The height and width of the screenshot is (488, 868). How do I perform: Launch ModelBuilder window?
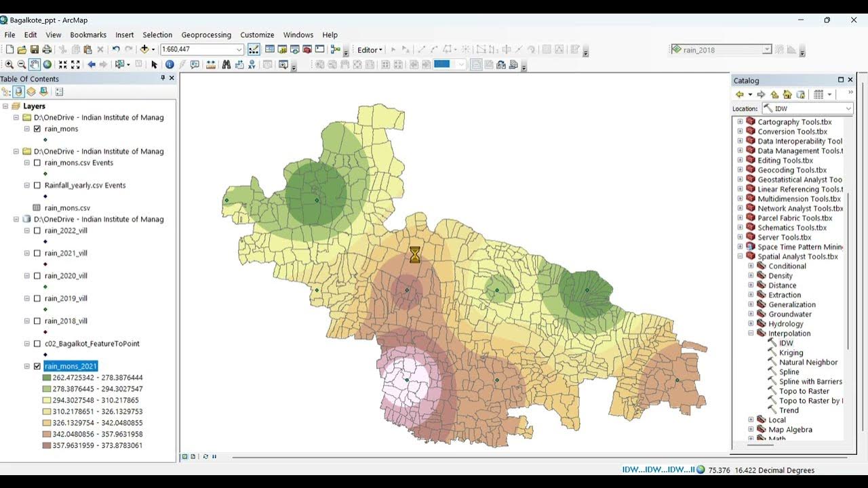pyautogui.click(x=335, y=49)
